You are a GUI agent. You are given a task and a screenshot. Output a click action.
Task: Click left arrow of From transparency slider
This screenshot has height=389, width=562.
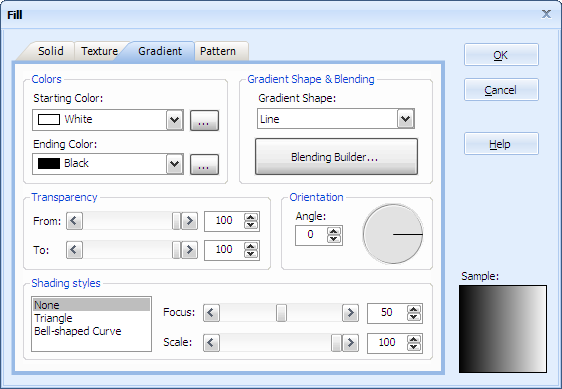(x=74, y=221)
